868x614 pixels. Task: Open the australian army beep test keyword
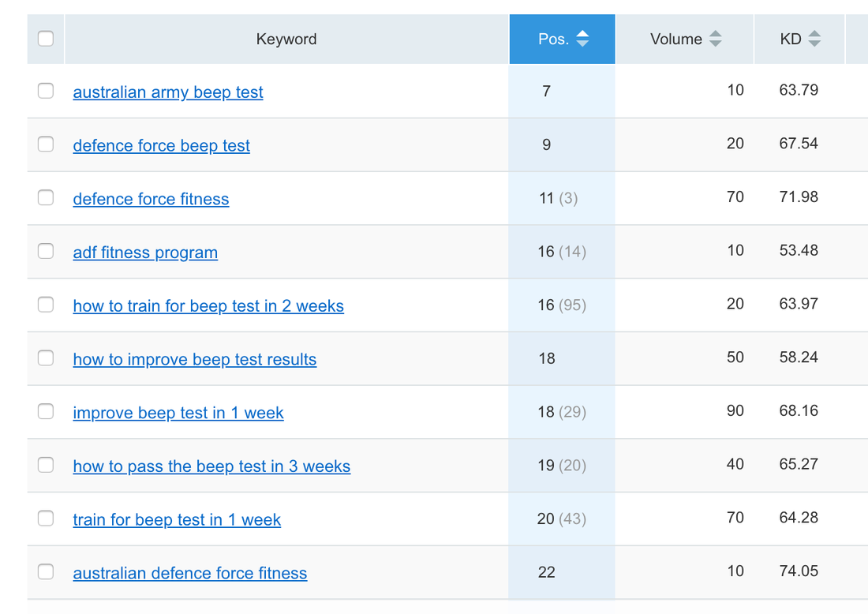coord(168,92)
